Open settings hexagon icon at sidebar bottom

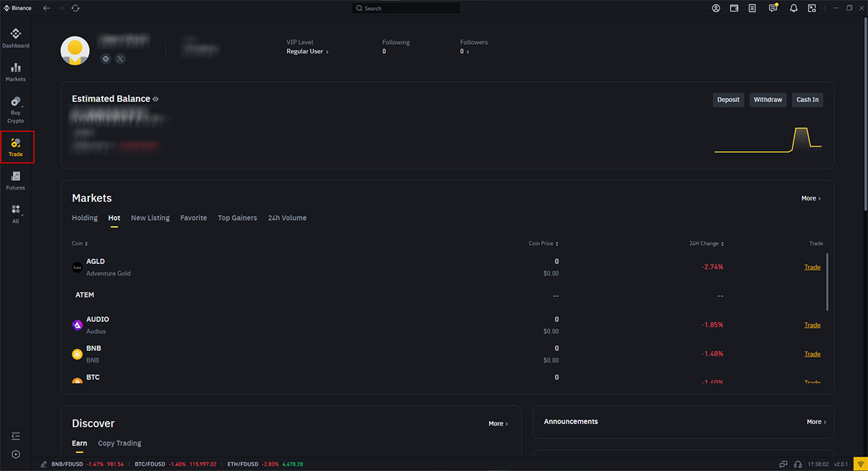coord(16,454)
